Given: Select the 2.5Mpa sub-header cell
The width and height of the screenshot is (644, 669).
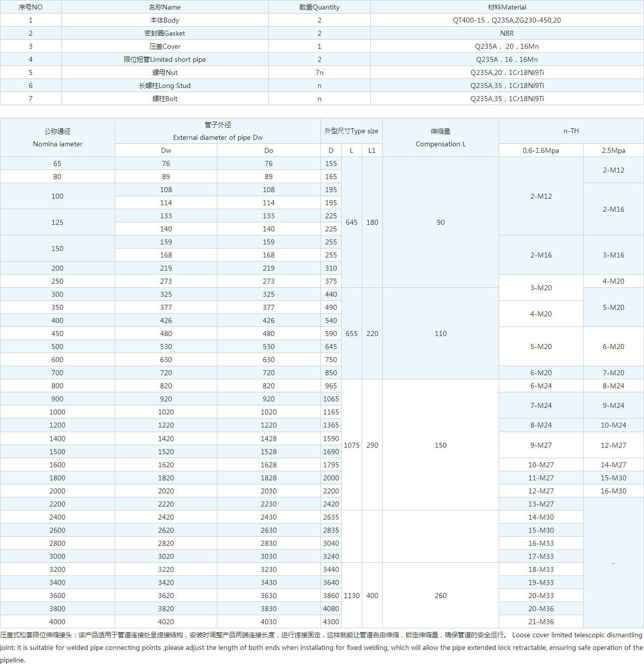Looking at the screenshot, I should [613, 150].
